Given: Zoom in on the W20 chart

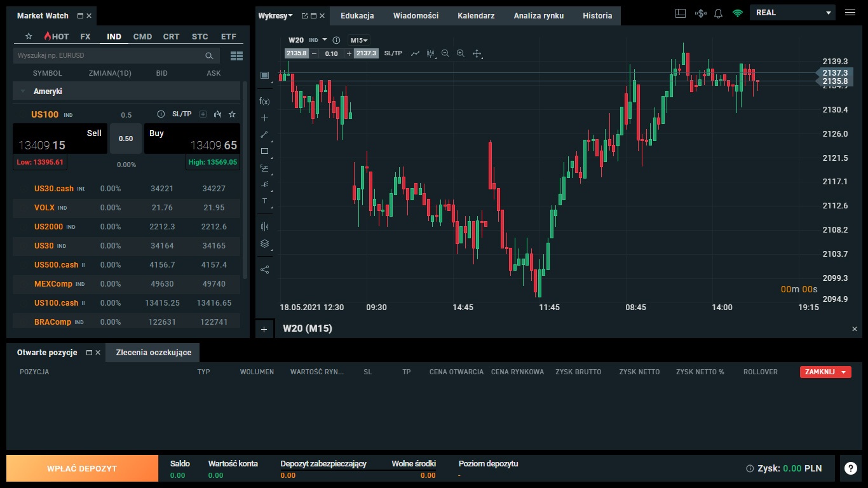Looking at the screenshot, I should tap(461, 54).
